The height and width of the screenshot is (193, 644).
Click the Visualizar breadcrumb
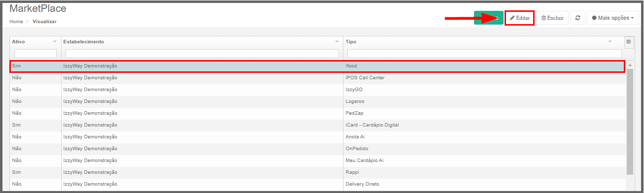(x=44, y=22)
